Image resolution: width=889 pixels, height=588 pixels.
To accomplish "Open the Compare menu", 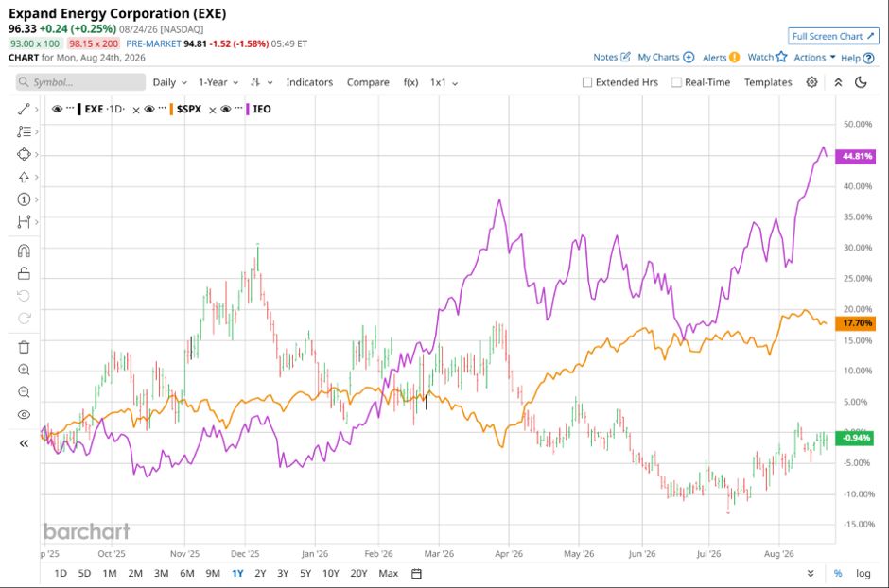I will (368, 82).
